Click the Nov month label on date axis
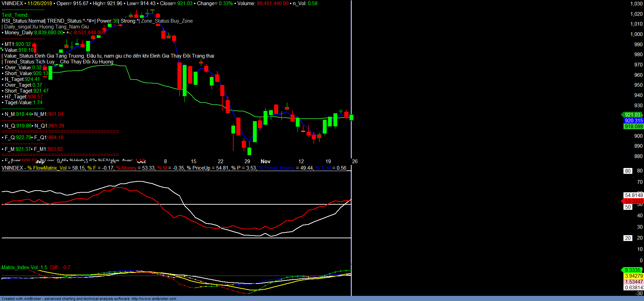 point(265,161)
